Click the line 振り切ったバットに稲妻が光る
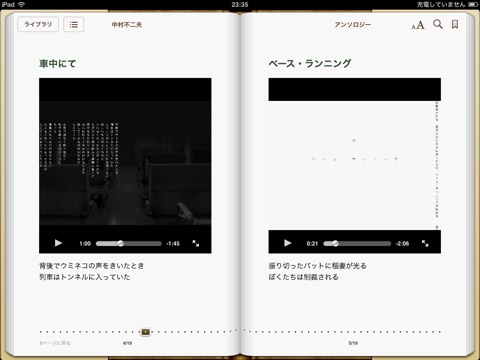 tap(318, 266)
